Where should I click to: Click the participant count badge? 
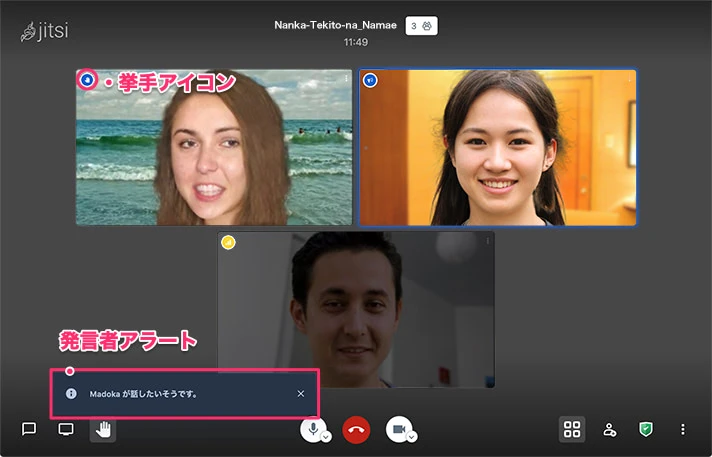coord(421,26)
